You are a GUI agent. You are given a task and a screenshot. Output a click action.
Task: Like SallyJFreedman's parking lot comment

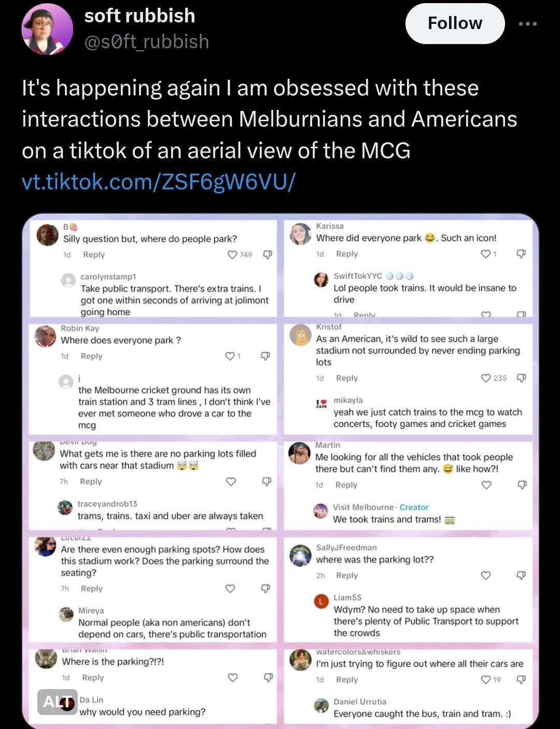tap(486, 576)
